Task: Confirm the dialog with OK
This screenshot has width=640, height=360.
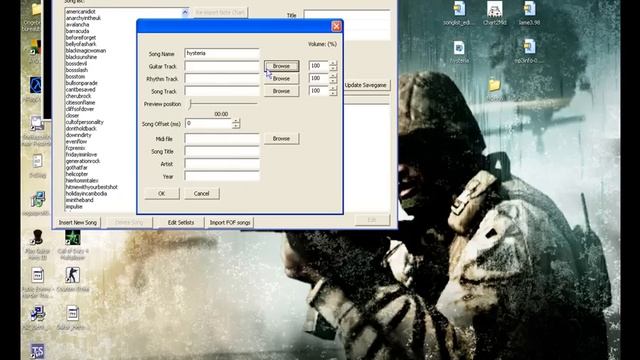Action: (x=162, y=193)
